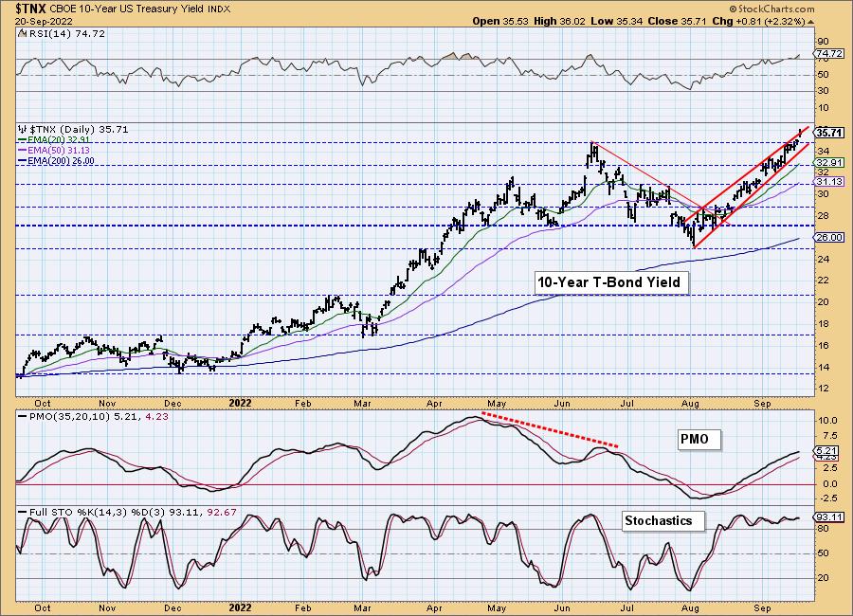Click the 90 level on the RSI scale

tap(823, 42)
